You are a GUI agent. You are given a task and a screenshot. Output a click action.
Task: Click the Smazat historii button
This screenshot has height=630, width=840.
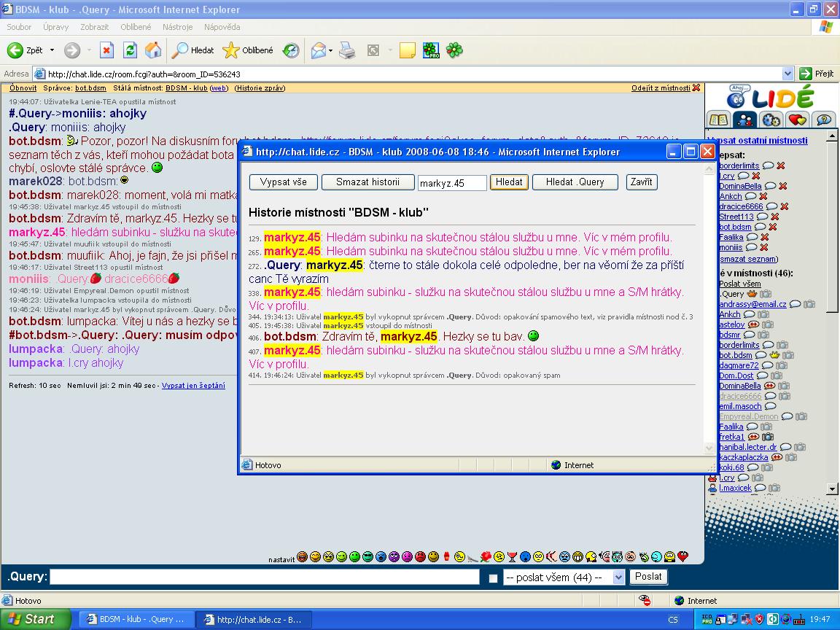[367, 182]
